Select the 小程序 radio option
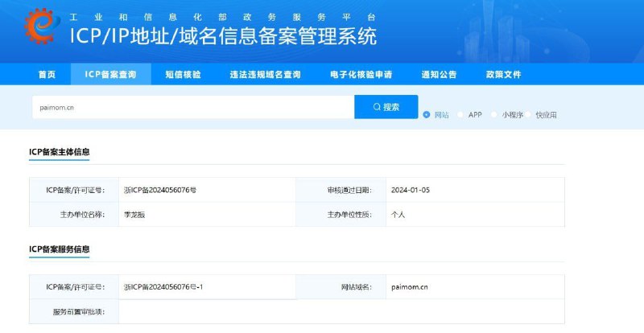This screenshot has height=333, width=644. (495, 115)
